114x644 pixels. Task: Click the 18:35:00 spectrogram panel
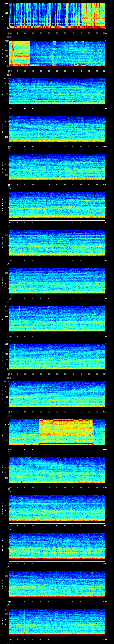coord(57,243)
